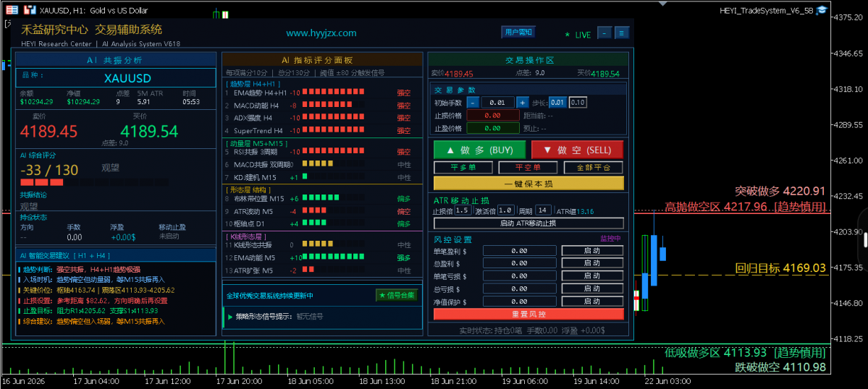The image size is (868, 389).
Task: Enable 单笔盈利 risk control with 启动
Action: pyautogui.click(x=592, y=250)
